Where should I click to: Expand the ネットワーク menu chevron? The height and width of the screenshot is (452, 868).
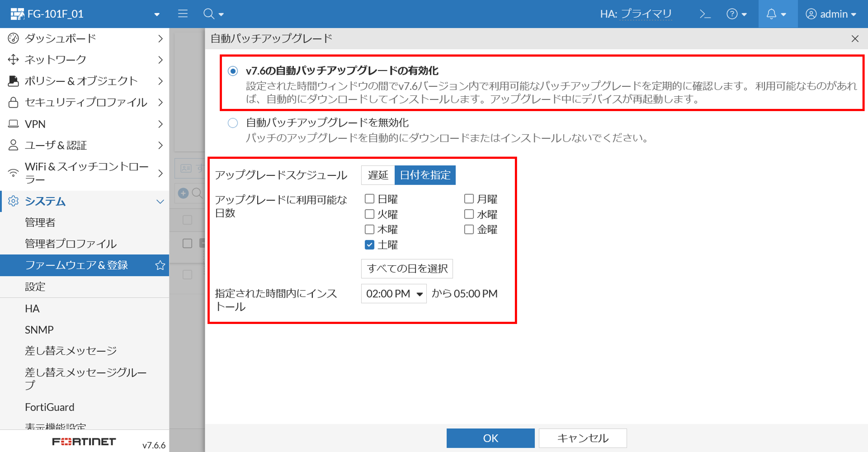[160, 60]
